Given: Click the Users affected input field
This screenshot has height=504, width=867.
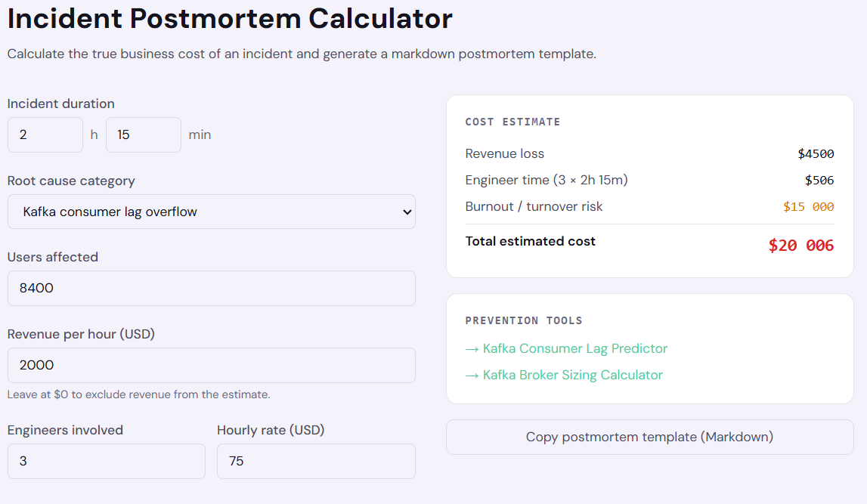Looking at the screenshot, I should (211, 289).
